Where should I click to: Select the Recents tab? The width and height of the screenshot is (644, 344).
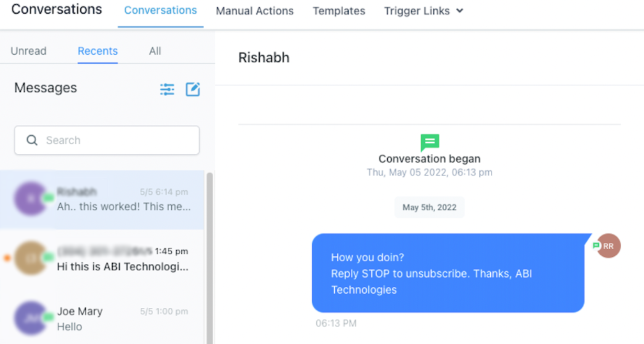98,51
